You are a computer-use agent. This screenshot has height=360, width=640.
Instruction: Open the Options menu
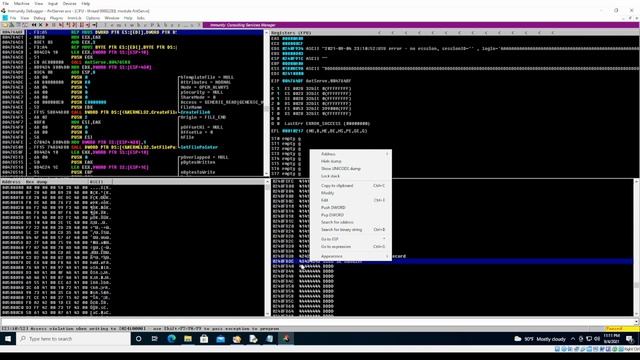pyautogui.click(x=93, y=18)
